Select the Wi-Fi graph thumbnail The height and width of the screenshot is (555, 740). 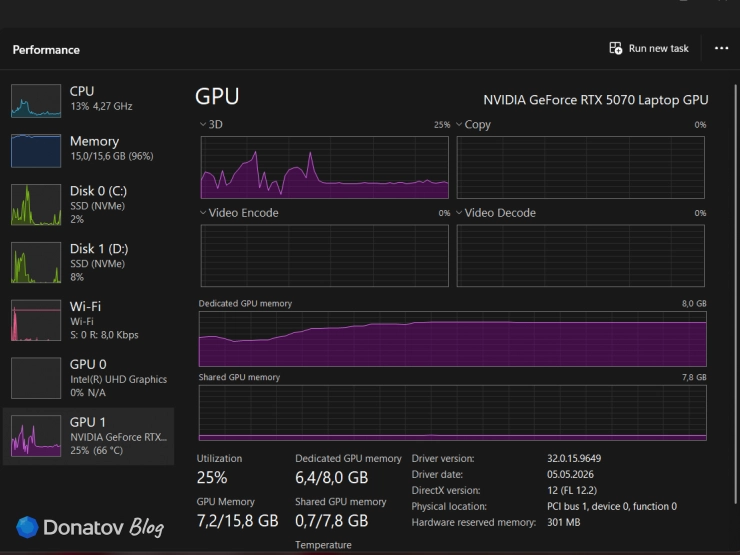click(x=36, y=320)
